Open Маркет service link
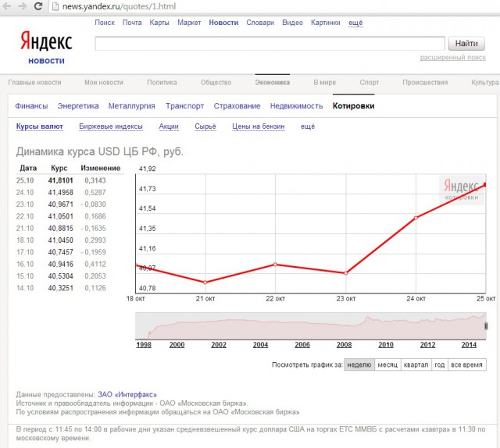Viewport: 500px width, 448px height. point(189,23)
